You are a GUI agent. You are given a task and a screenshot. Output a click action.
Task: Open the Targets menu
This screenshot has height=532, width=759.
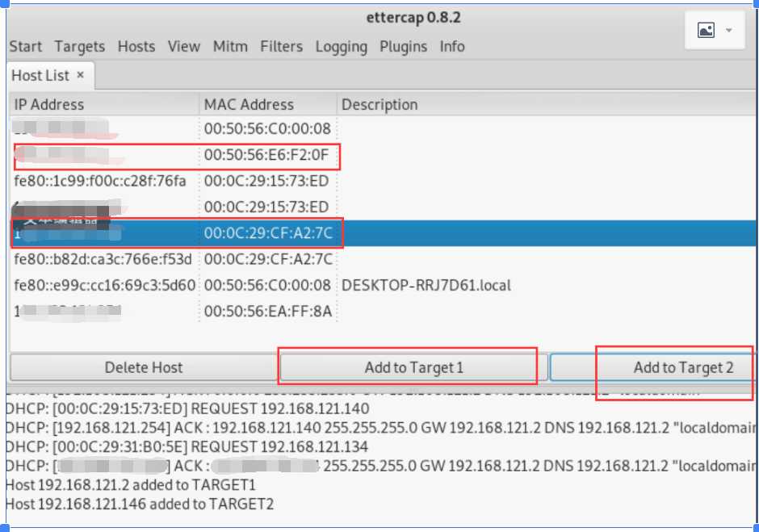point(80,47)
